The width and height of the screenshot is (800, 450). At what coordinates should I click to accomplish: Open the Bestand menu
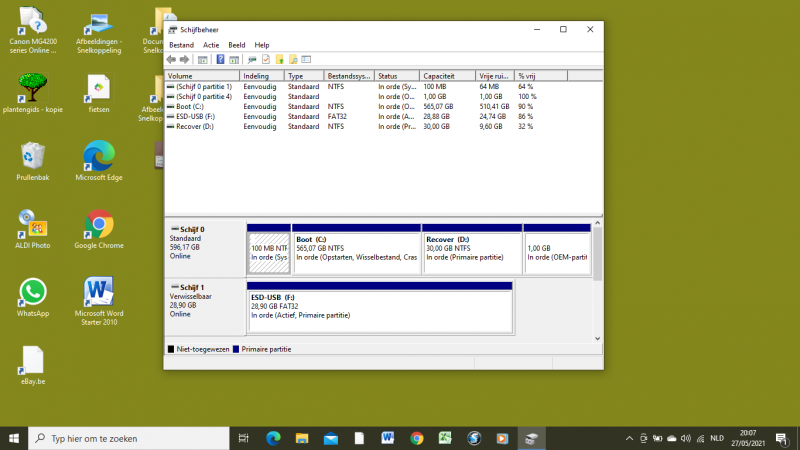tap(181, 45)
